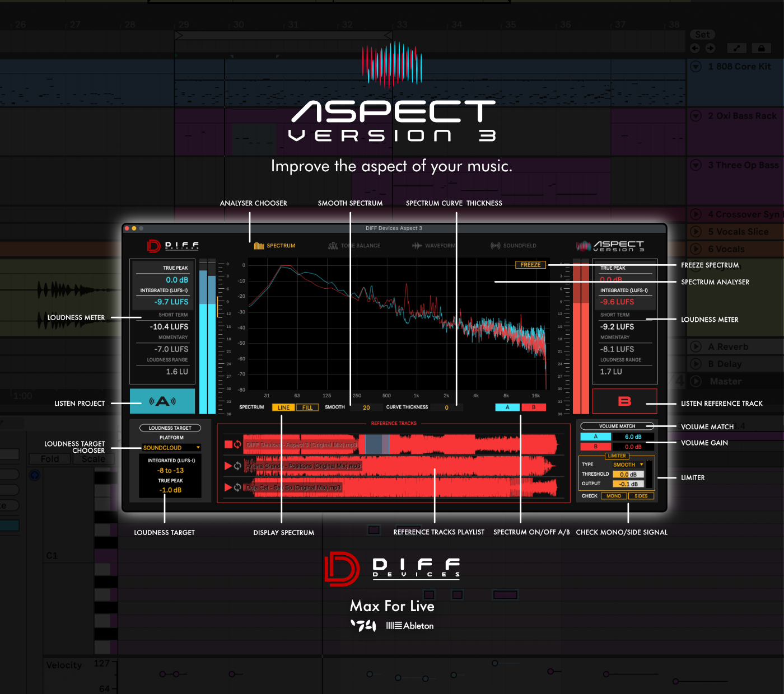Toggle loop on DIFF Devices Aspect 3 track
Image resolution: width=784 pixels, height=694 pixels.
click(238, 444)
